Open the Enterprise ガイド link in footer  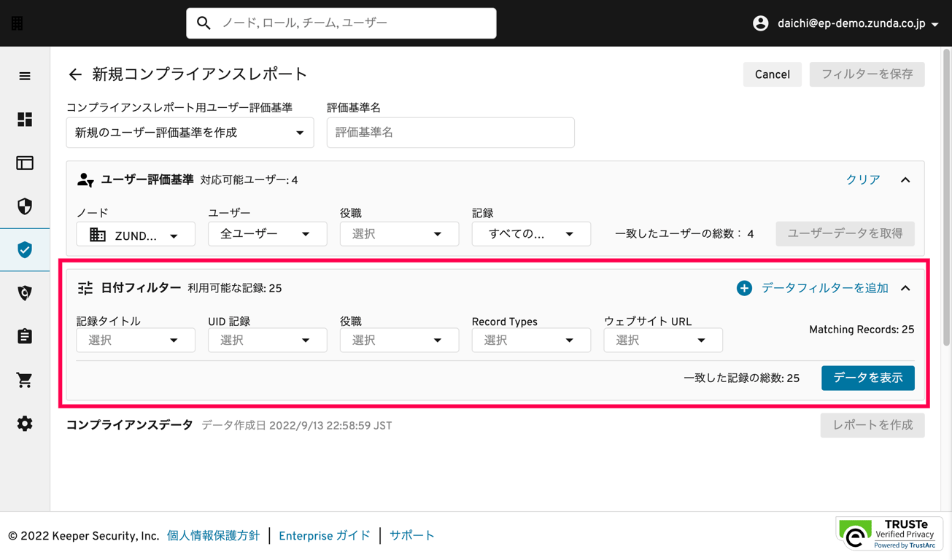click(x=324, y=536)
